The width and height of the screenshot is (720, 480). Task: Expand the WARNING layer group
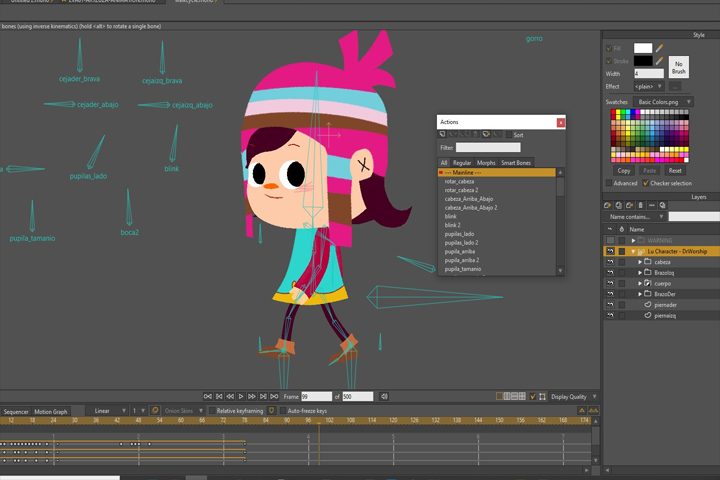click(633, 240)
